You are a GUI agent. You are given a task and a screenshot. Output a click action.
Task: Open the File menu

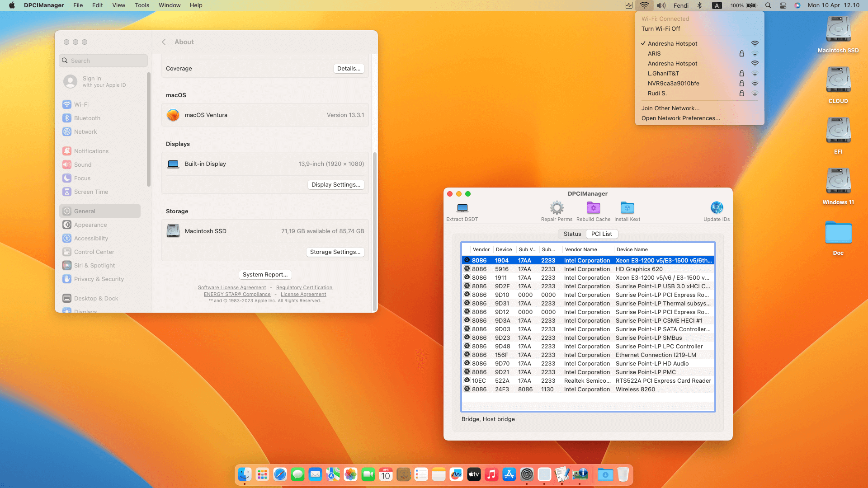(78, 5)
